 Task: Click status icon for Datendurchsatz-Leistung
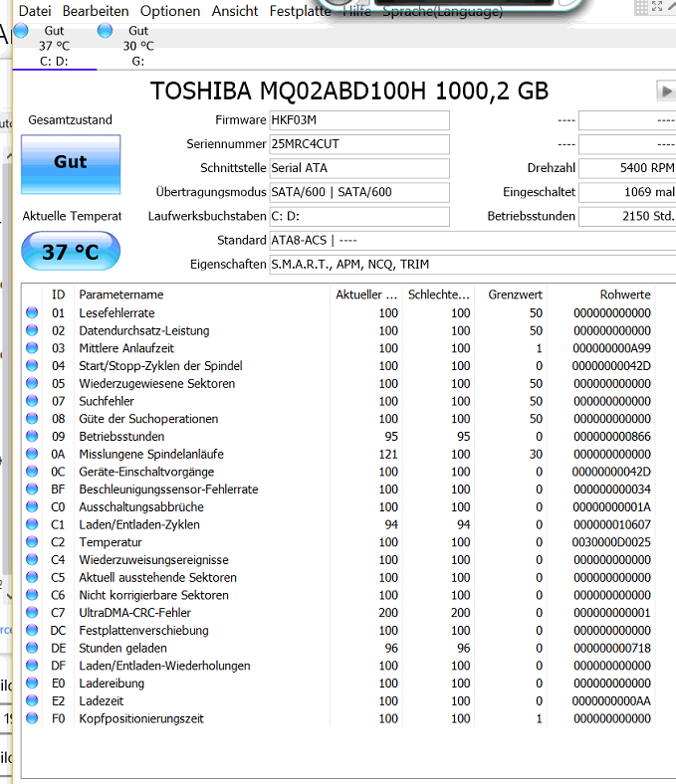pos(32,330)
